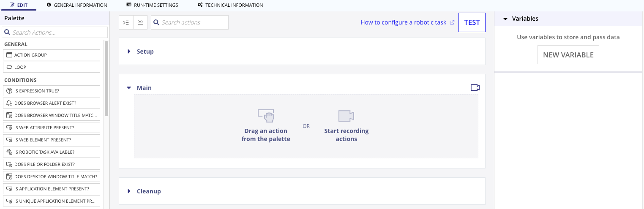Click the Does File or Folder Exist icon
The image size is (644, 209).
(x=9, y=164)
